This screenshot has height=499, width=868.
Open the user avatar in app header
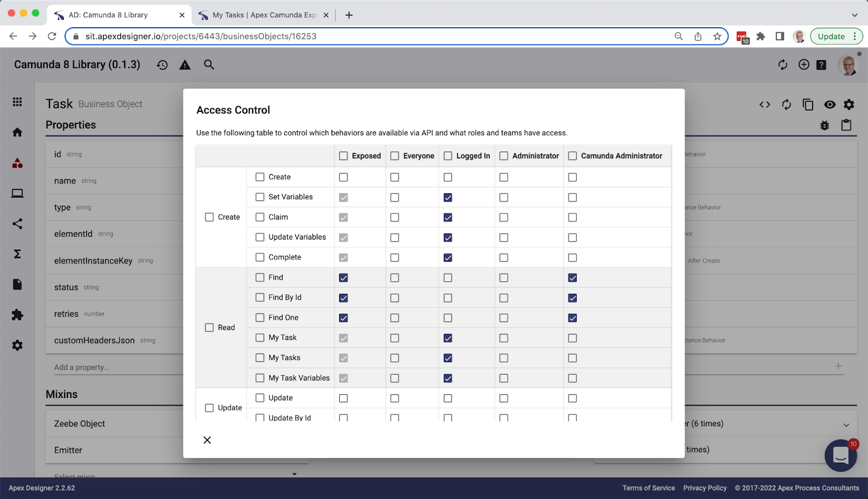point(847,65)
